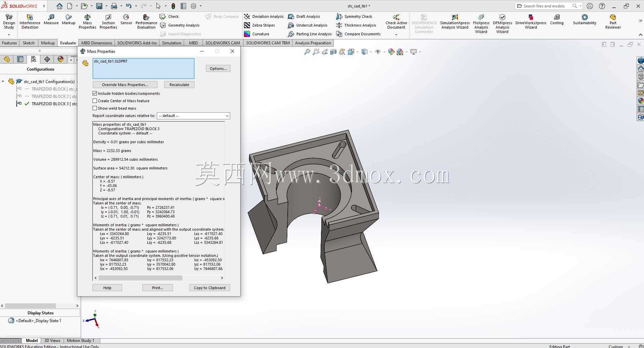Image resolution: width=644 pixels, height=348 pixels.
Task: Switch to the Sketch tab
Action: [x=29, y=43]
